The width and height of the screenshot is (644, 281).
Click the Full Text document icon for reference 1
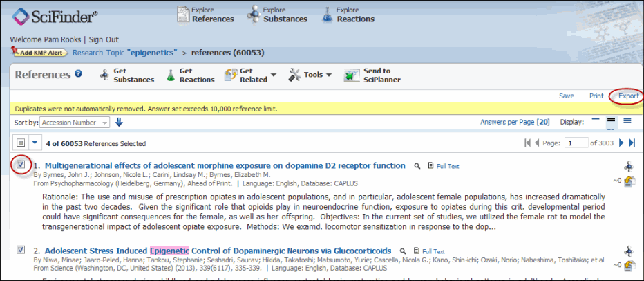pyautogui.click(x=431, y=166)
